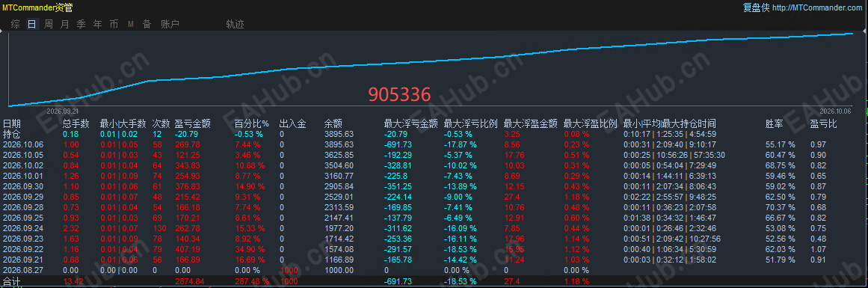
Task: Open the 币 currency tab
Action: click(114, 24)
